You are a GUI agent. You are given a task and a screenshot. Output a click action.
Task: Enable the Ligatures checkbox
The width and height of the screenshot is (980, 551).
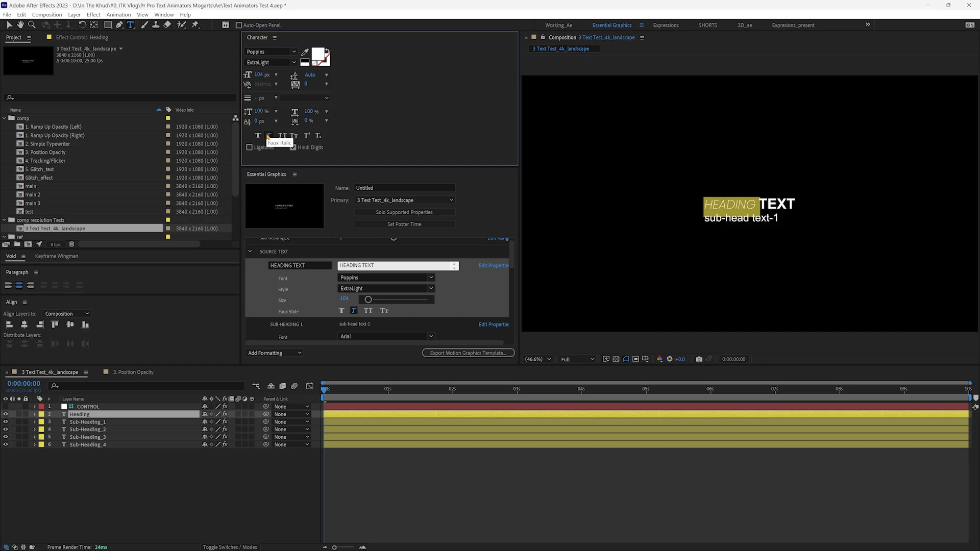coord(250,147)
